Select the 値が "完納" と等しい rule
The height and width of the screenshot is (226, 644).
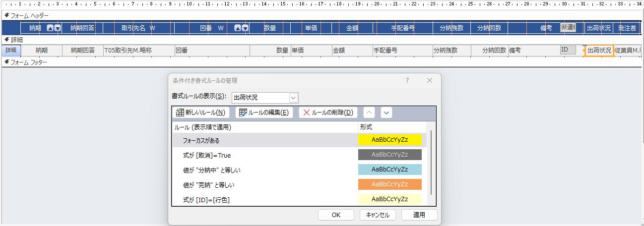click(299, 185)
